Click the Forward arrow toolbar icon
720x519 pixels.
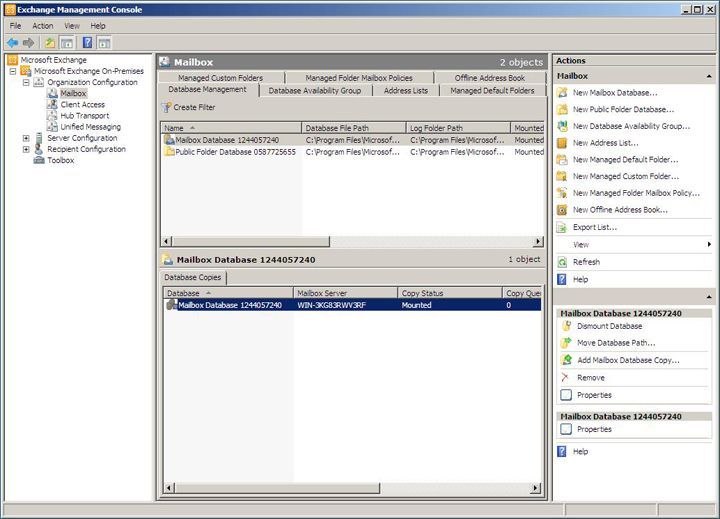point(28,43)
